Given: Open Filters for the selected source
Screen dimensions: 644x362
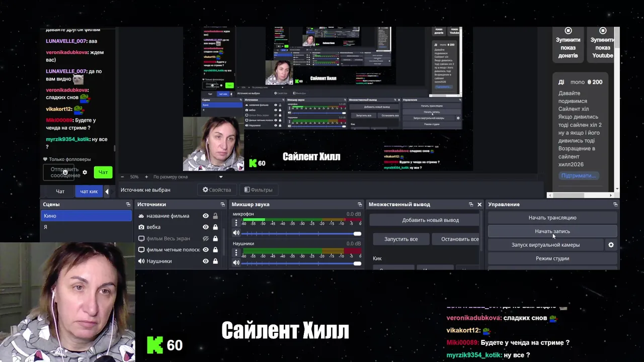Looking at the screenshot, I should 258,190.
